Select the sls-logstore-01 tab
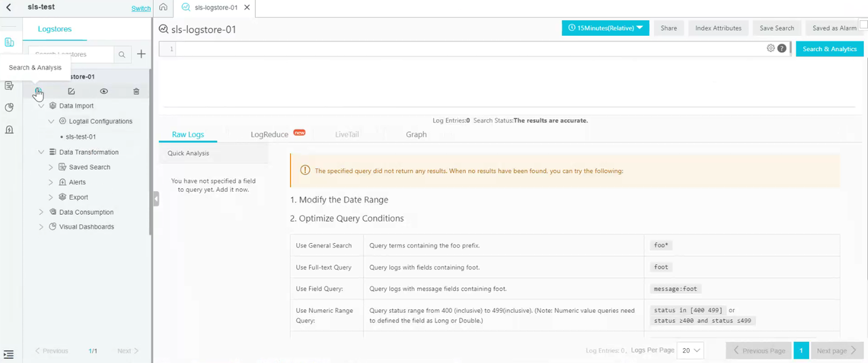This screenshot has height=363, width=868. [x=216, y=8]
